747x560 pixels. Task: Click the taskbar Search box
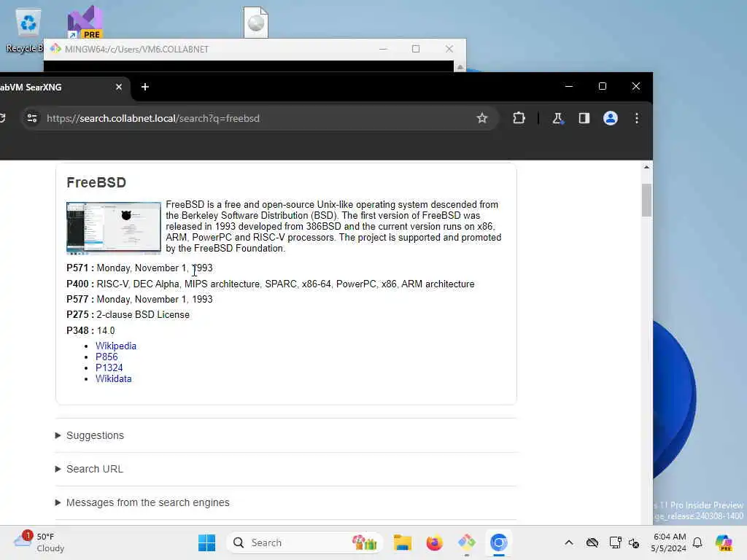304,542
